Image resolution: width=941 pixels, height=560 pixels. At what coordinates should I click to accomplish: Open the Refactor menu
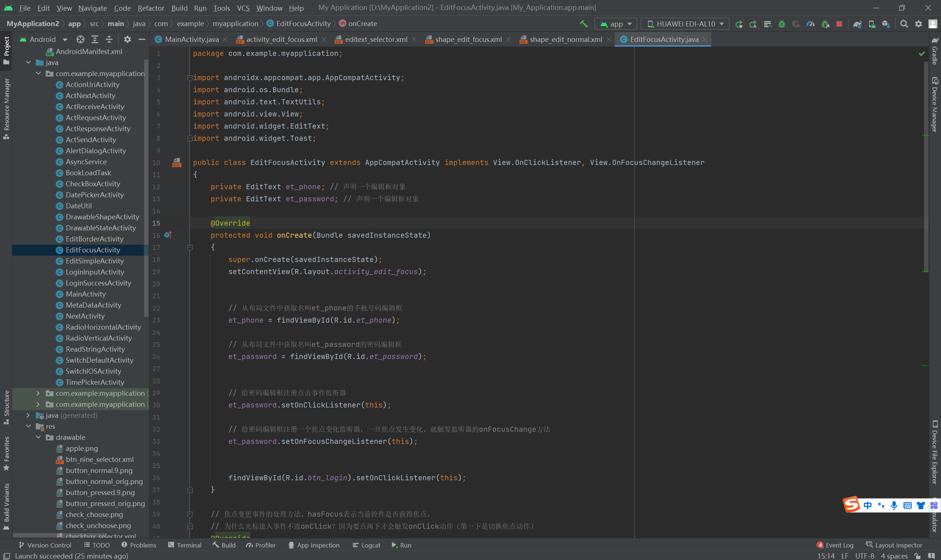151,8
